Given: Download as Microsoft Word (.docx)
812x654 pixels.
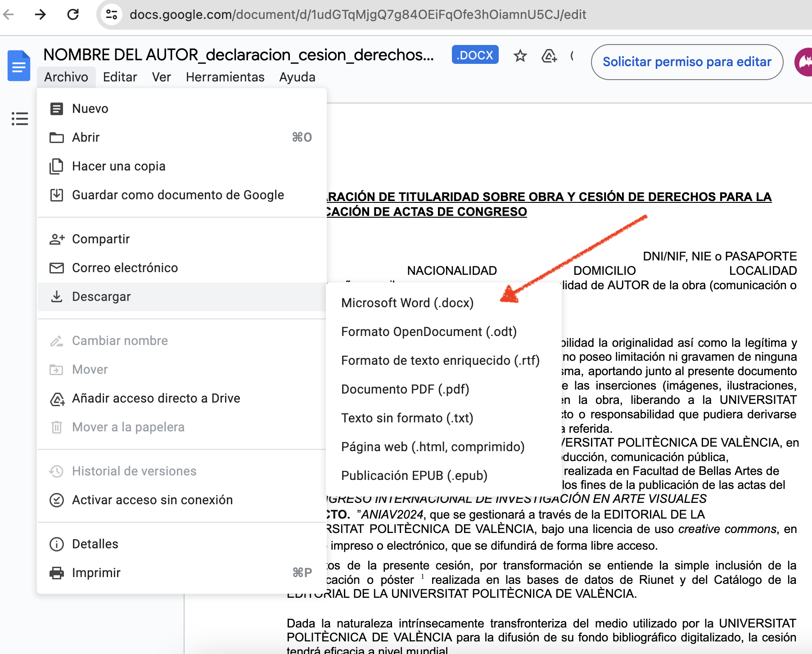Looking at the screenshot, I should click(444, 303).
